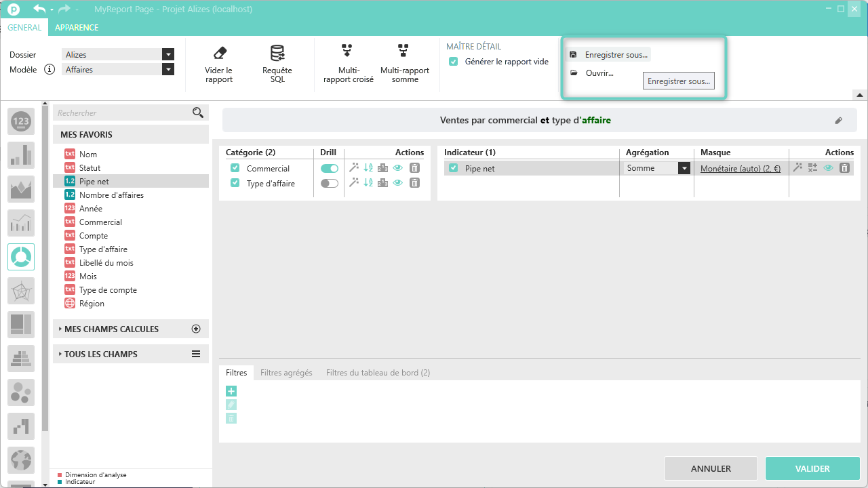Open the Monétaire (auto) mask link
Viewport: 868px width, 488px height.
(740, 168)
